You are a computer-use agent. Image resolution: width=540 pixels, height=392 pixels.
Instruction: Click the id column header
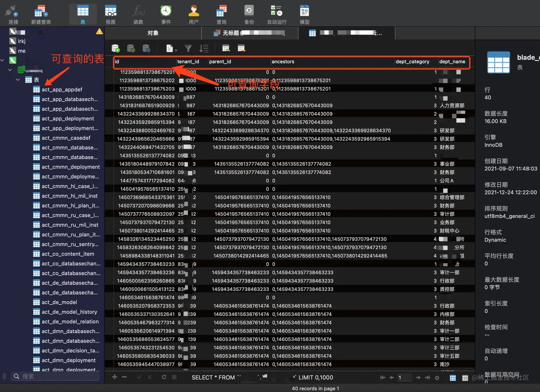click(x=145, y=62)
